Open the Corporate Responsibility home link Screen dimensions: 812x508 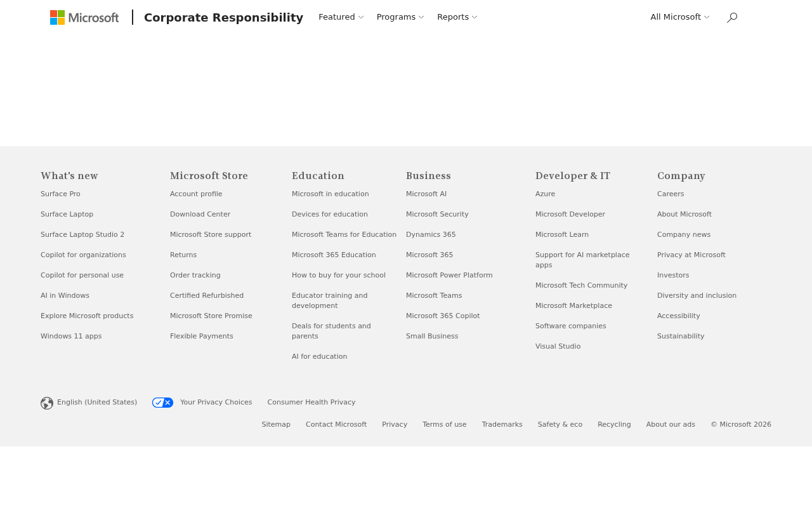(x=223, y=18)
